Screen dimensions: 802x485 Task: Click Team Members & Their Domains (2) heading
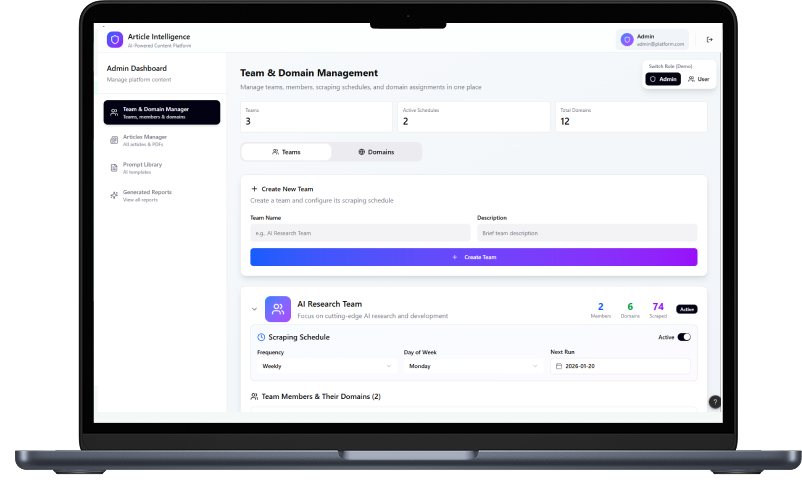[x=321, y=396]
